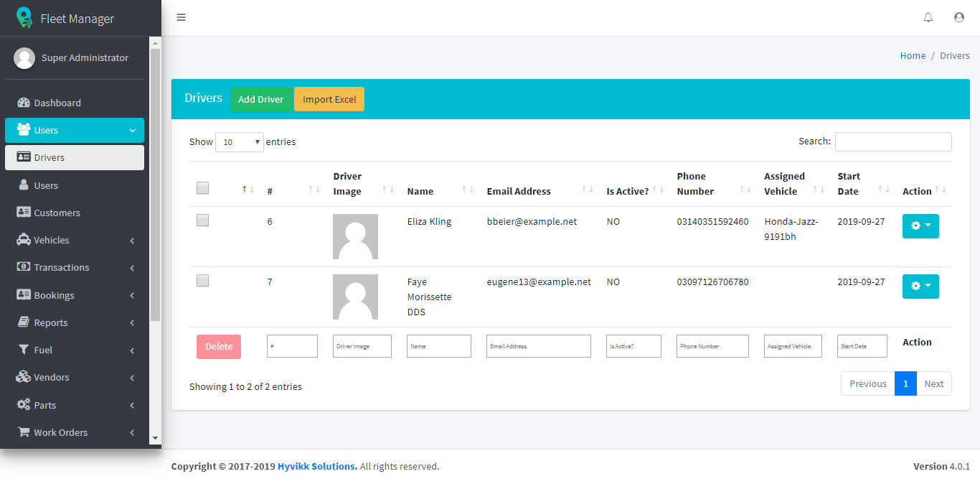980x484 pixels.
Task: Expand the Vendors sidebar menu
Action: coord(132,378)
